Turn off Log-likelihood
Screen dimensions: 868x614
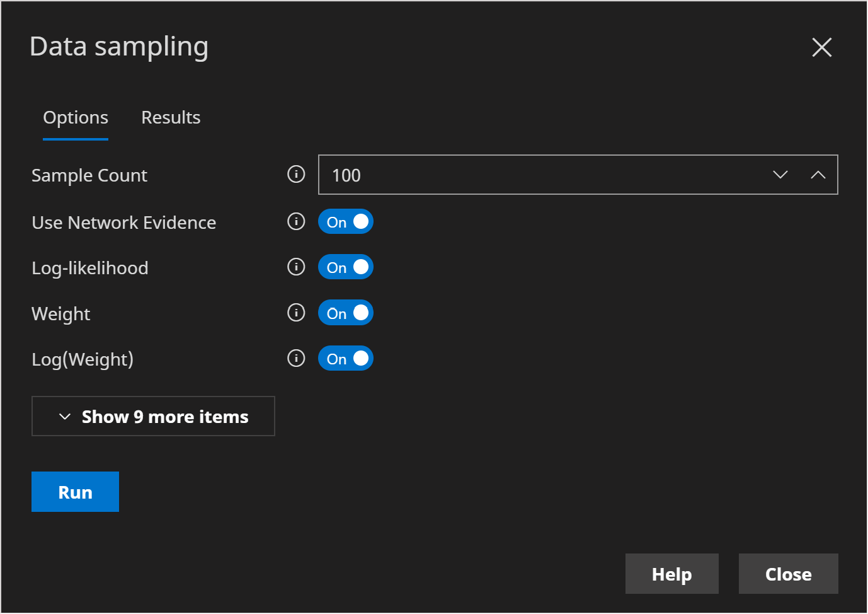click(x=346, y=267)
